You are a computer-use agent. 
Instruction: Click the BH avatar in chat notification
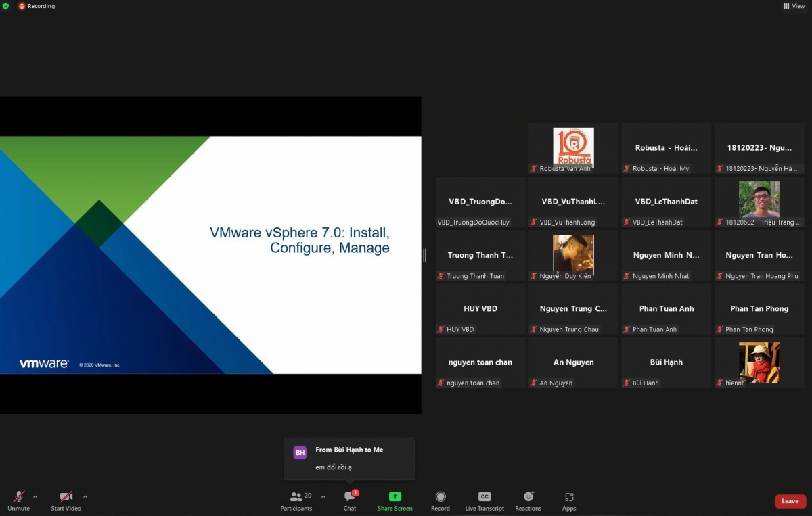[300, 452]
